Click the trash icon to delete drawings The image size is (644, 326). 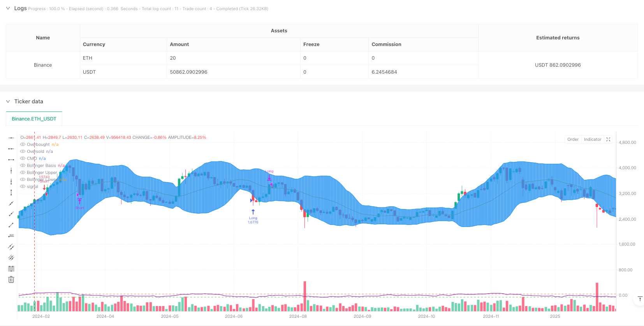click(11, 280)
